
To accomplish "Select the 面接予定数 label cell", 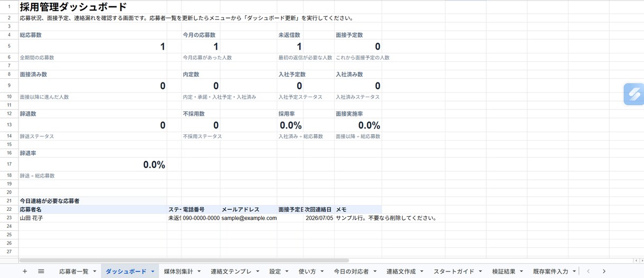I will pyautogui.click(x=357, y=35).
